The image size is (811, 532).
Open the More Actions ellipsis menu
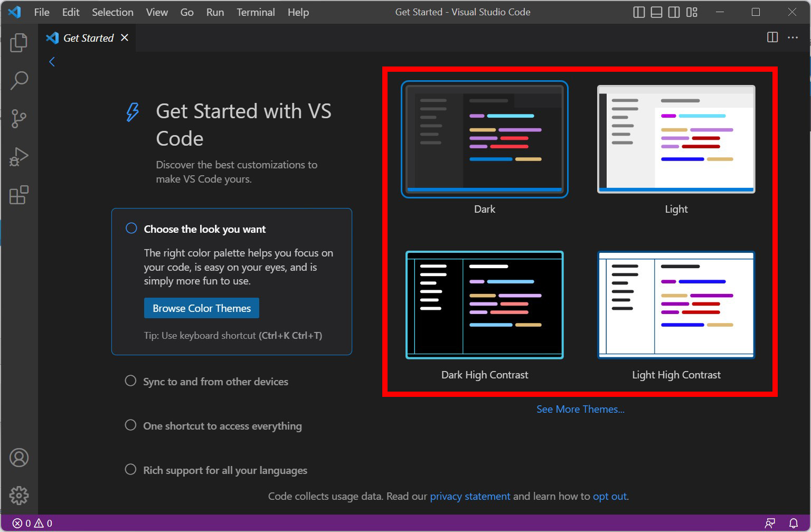tap(793, 37)
